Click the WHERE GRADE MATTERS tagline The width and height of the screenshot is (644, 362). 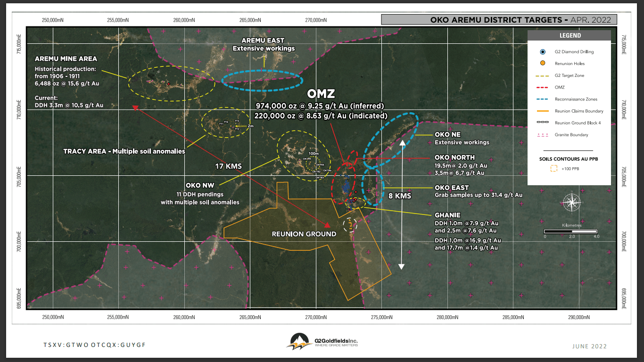[336, 345]
